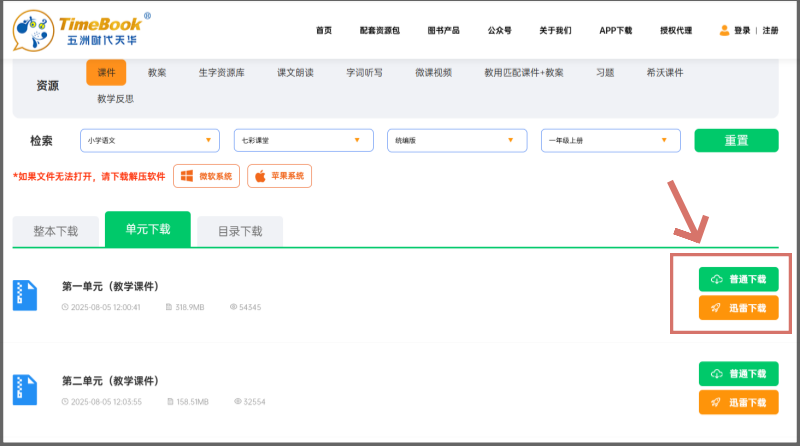The image size is (800, 446).
Task: Download the 苹果系统 unzip software
Action: [x=279, y=176]
